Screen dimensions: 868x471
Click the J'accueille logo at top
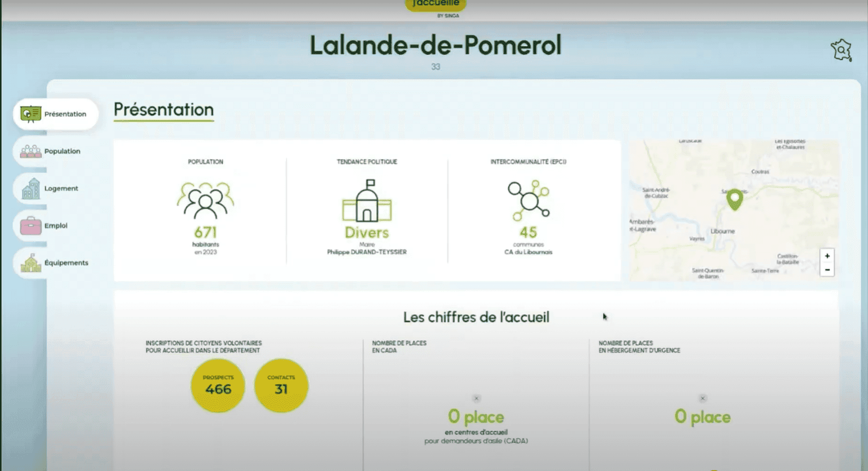click(x=435, y=4)
